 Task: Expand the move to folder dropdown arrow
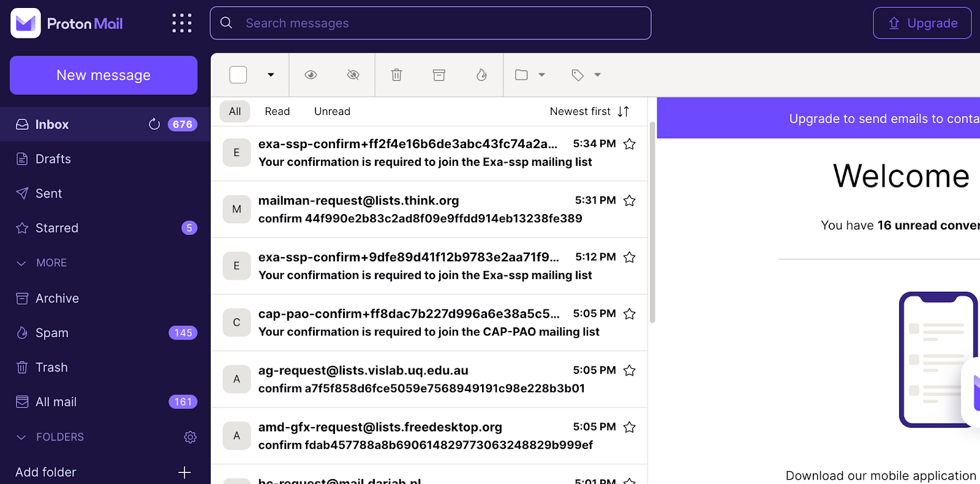(x=541, y=75)
